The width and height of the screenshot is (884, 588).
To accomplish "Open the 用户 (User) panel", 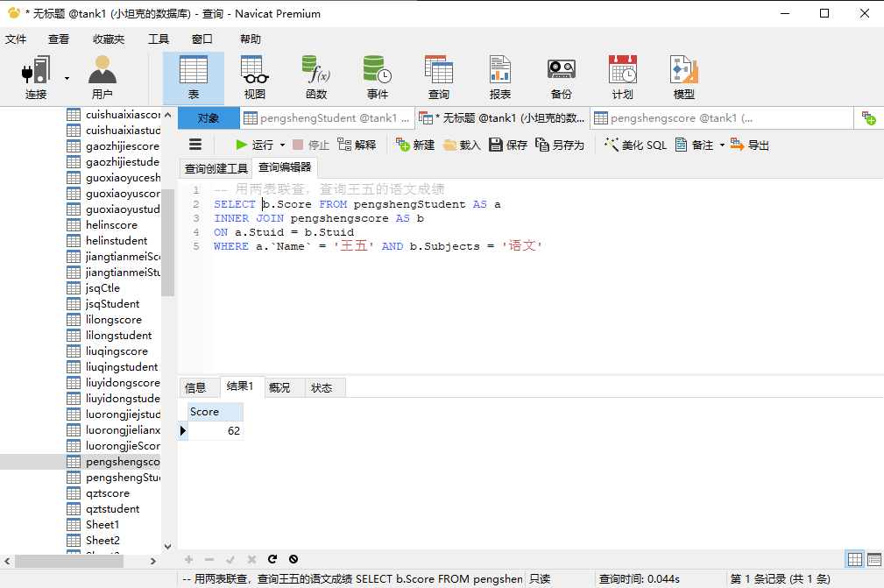I will tap(102, 78).
